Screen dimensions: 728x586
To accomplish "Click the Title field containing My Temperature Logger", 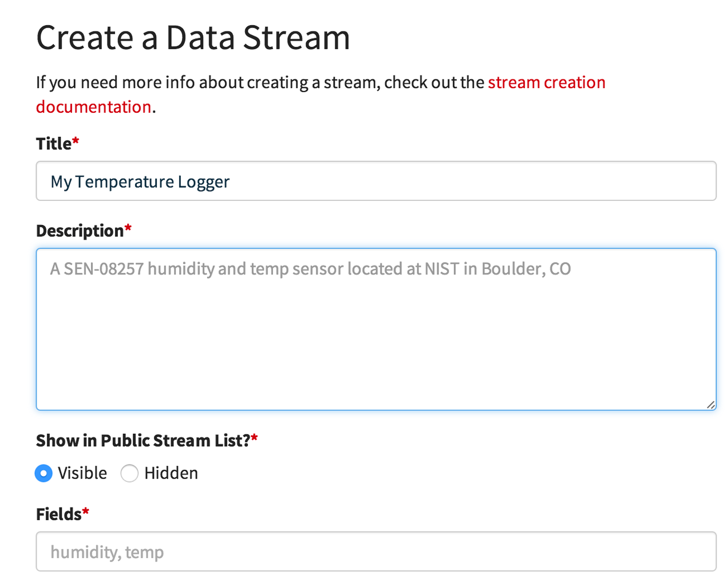I will pos(375,181).
